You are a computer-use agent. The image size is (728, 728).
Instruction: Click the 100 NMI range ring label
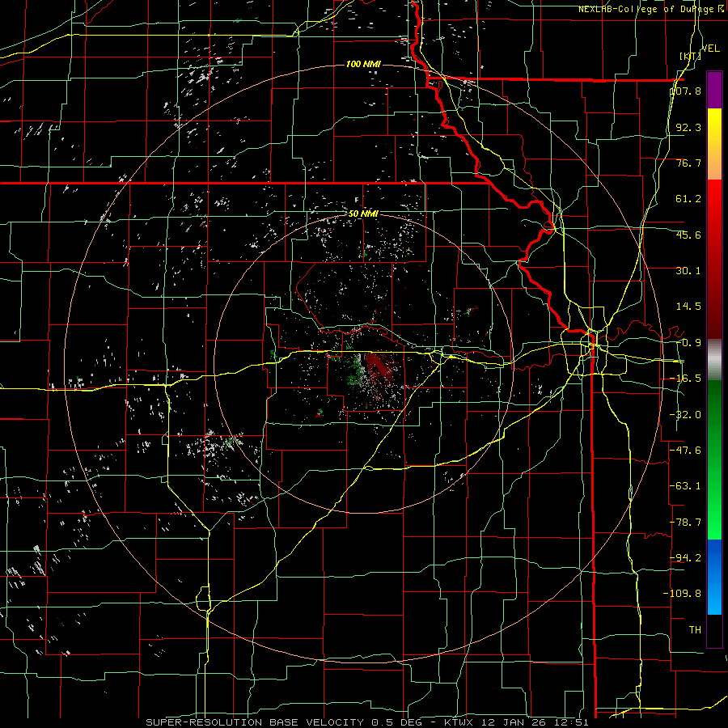pyautogui.click(x=363, y=64)
